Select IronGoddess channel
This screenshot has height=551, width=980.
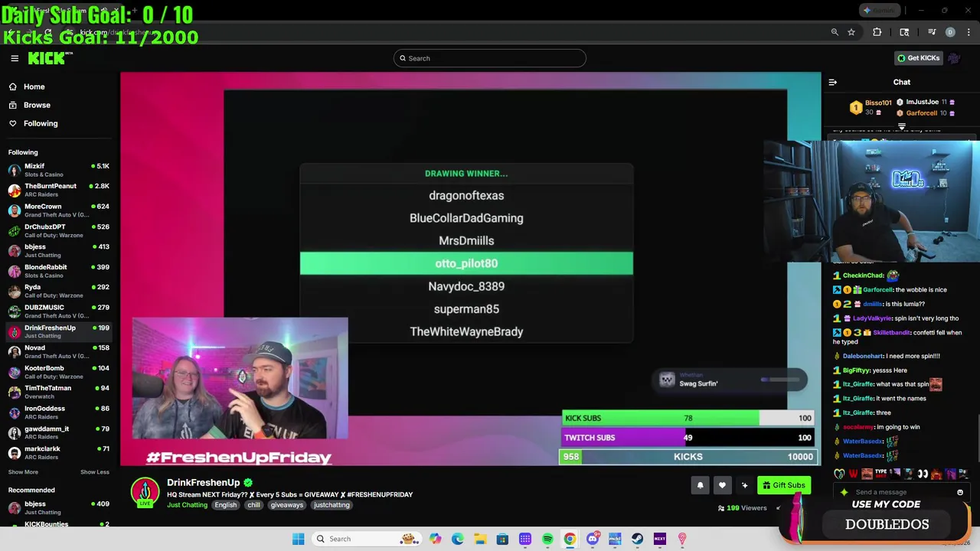click(59, 412)
